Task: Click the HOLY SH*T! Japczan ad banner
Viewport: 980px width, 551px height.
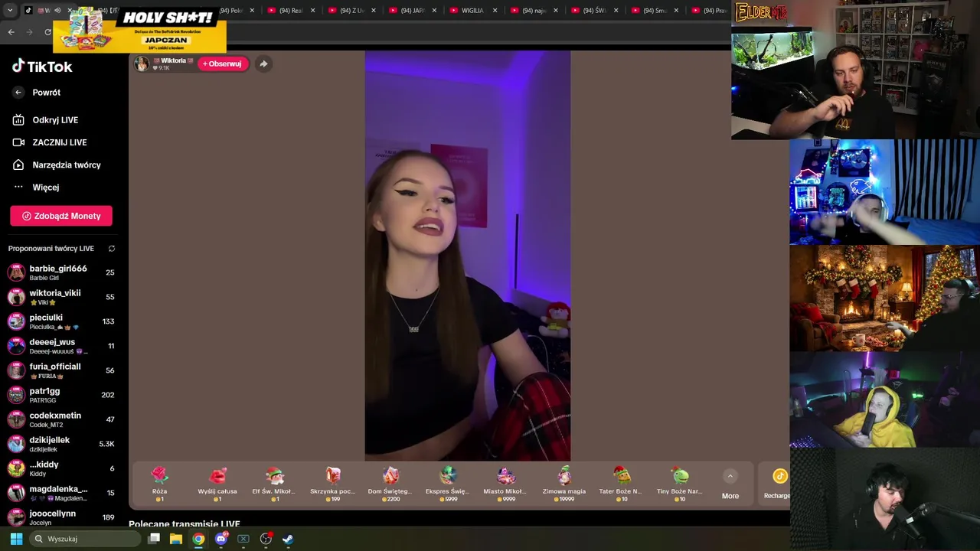Action: coord(139,29)
